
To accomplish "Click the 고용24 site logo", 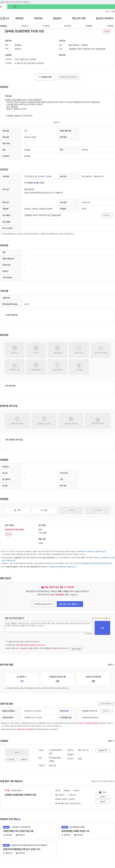I will 4,18.
